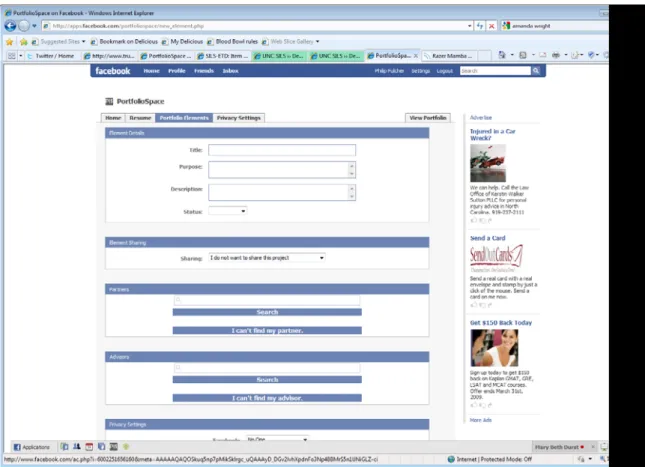Click the Facebook Search input field
Image resolution: width=645 pixels, height=467 pixels.
(495, 71)
